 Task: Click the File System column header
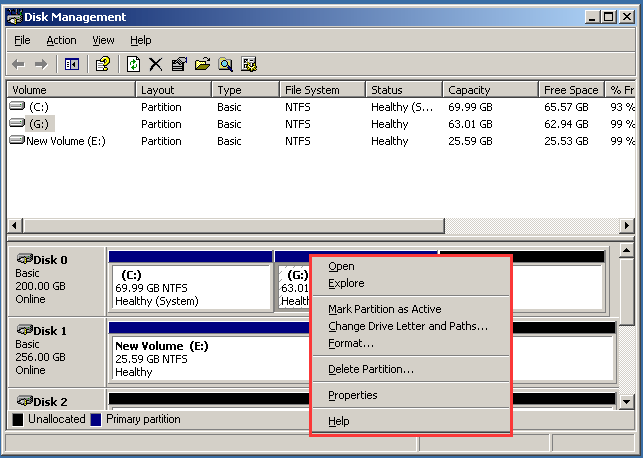(x=312, y=90)
